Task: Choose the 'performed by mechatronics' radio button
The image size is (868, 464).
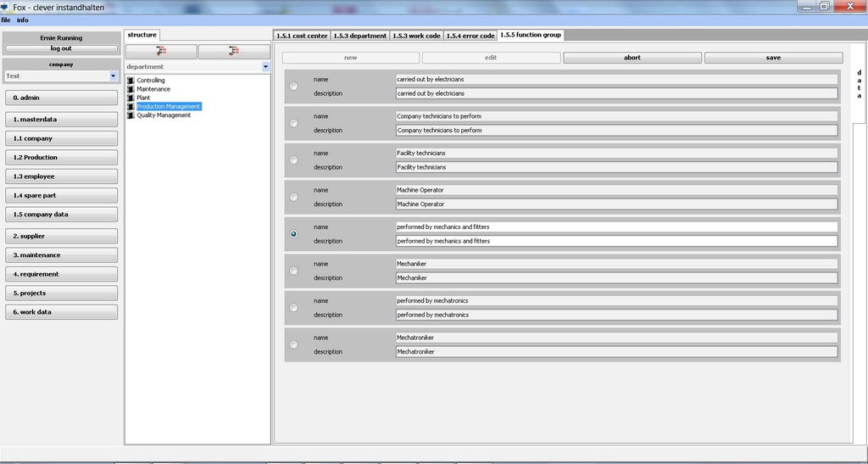Action: pos(293,308)
